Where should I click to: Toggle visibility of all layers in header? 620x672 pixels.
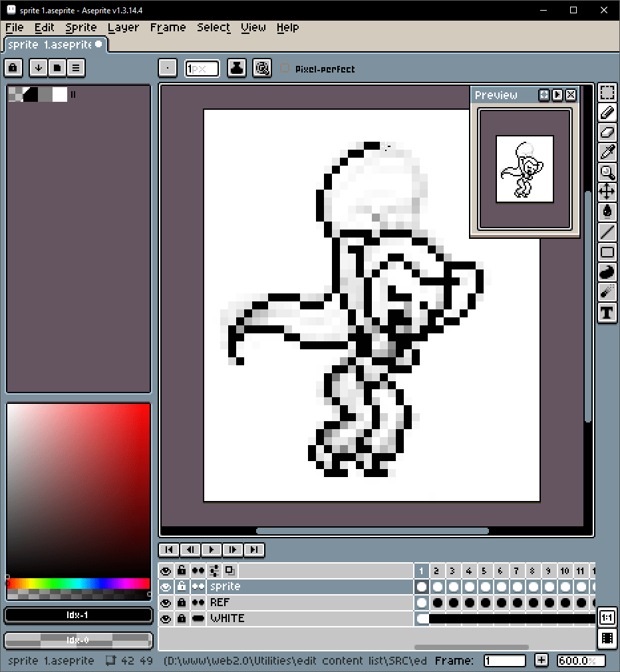pyautogui.click(x=166, y=570)
